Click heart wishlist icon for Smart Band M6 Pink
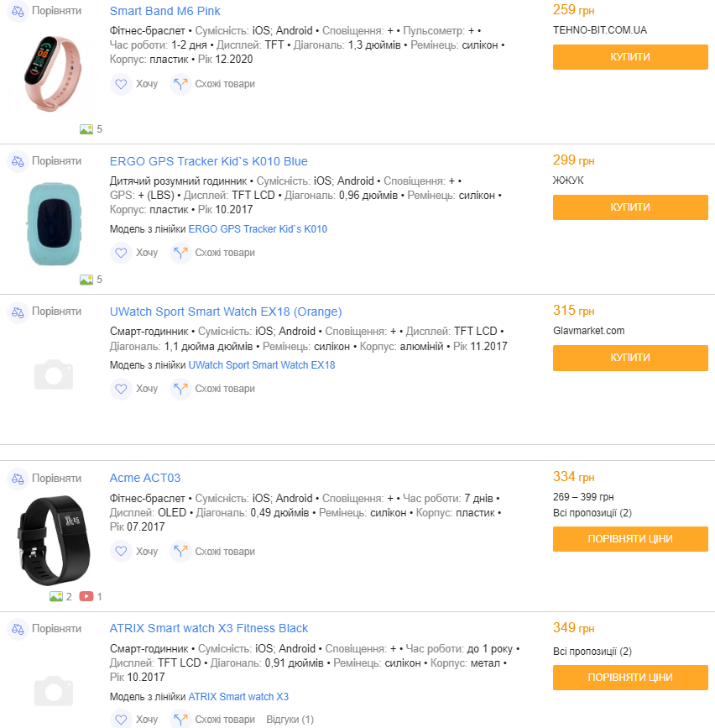This screenshot has width=715, height=728. [121, 84]
